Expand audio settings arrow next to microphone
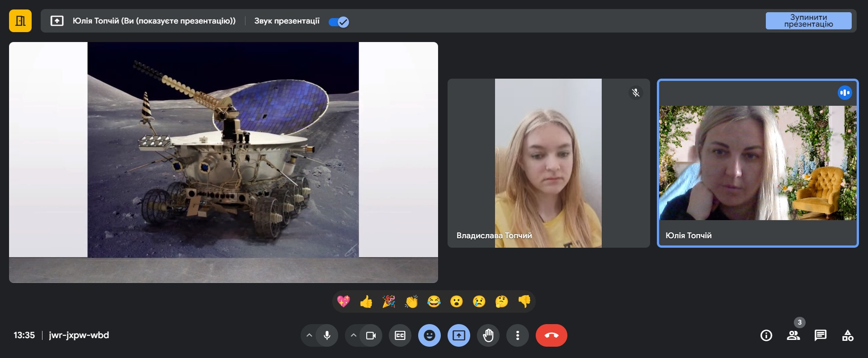This screenshot has width=868, height=358. coord(309,335)
